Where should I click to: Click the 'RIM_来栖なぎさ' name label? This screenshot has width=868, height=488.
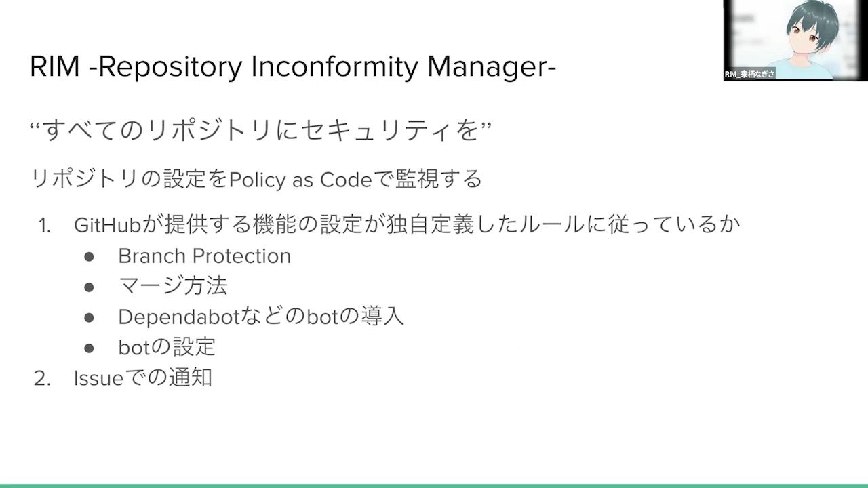point(750,75)
